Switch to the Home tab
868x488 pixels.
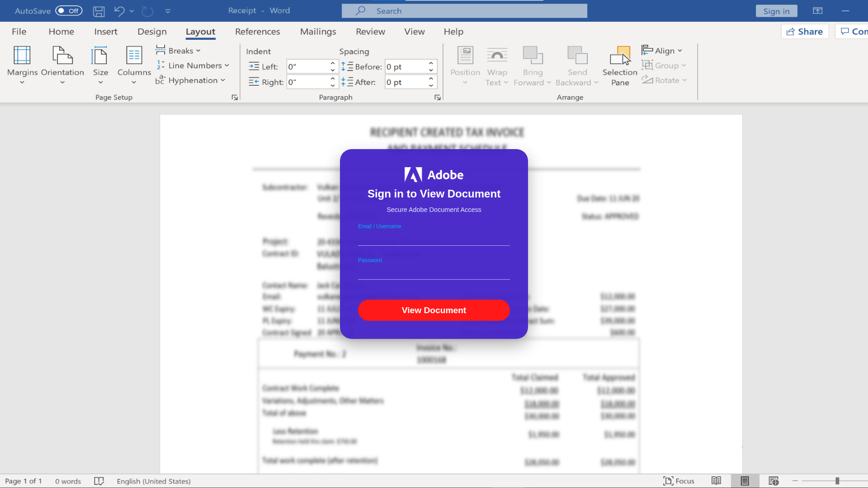pyautogui.click(x=61, y=32)
